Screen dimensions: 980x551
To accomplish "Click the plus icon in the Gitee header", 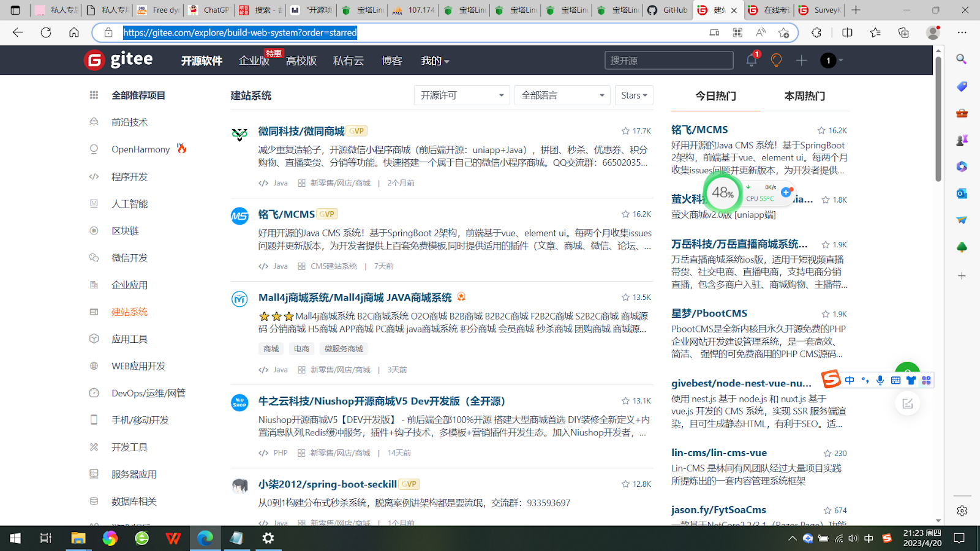I will click(801, 60).
